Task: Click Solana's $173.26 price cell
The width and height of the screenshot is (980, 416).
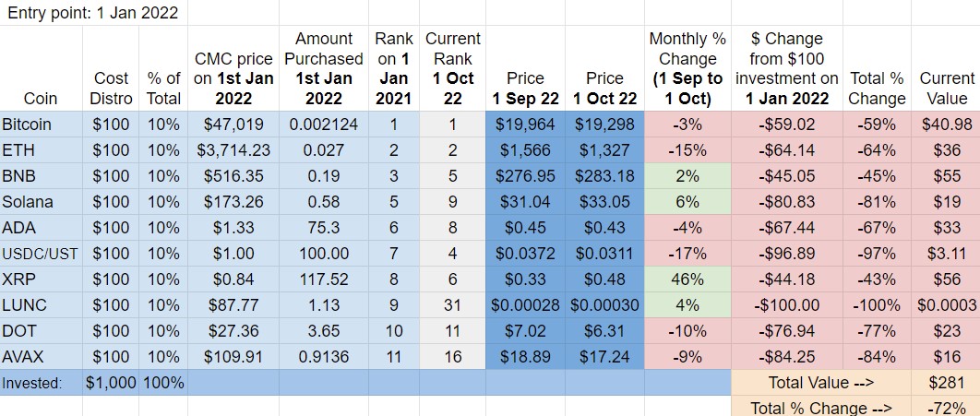Action: (x=233, y=202)
